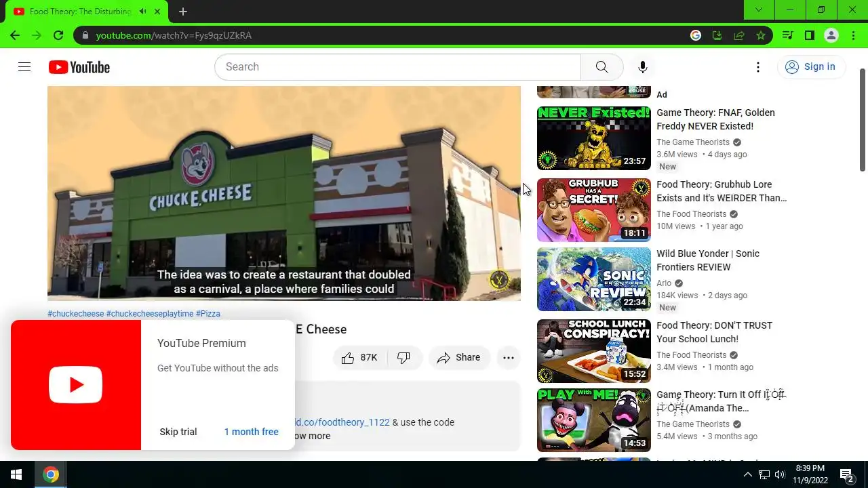The width and height of the screenshot is (868, 488).
Task: Start voice search with the microphone icon
Action: [x=642, y=66]
